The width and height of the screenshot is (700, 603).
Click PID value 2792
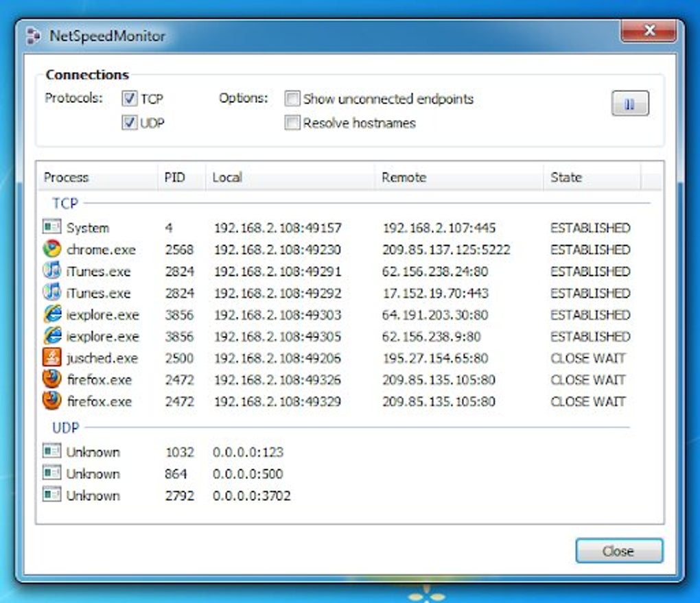[x=180, y=495]
